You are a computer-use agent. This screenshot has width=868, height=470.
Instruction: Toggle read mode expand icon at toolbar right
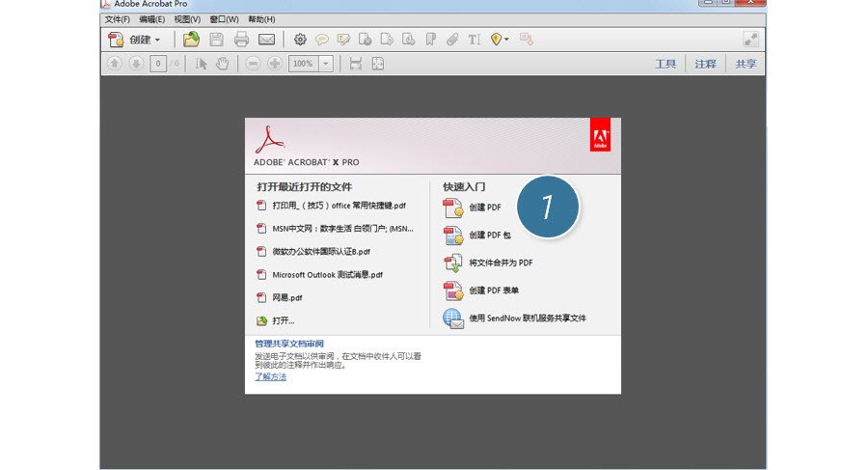pyautogui.click(x=750, y=40)
